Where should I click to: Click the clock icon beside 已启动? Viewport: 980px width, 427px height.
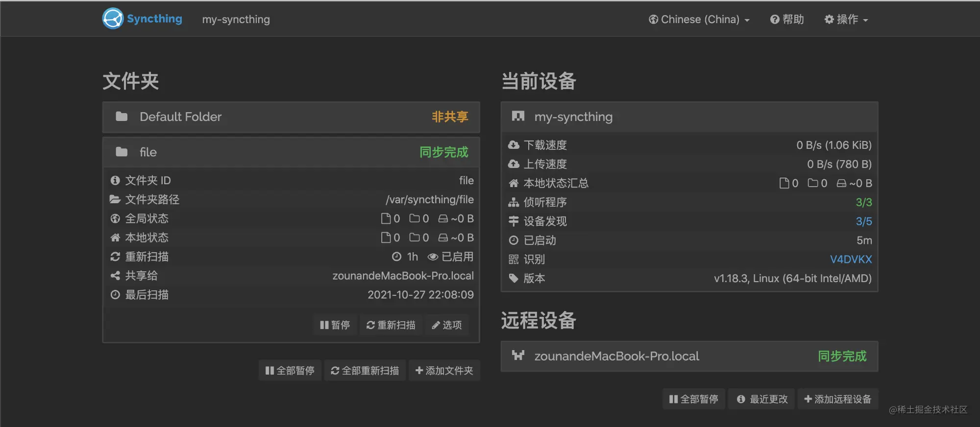click(x=514, y=240)
